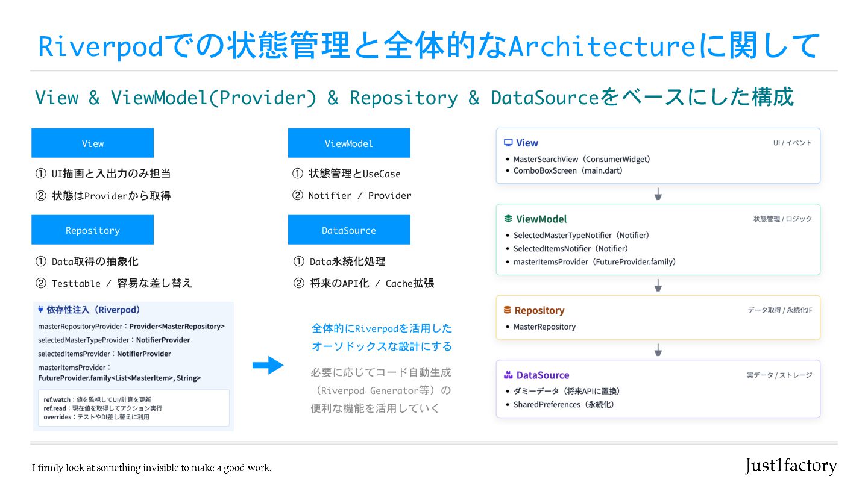Screen dimensions: 868x488
Task: Click the masterRepositoryProvider line
Action: [131, 326]
